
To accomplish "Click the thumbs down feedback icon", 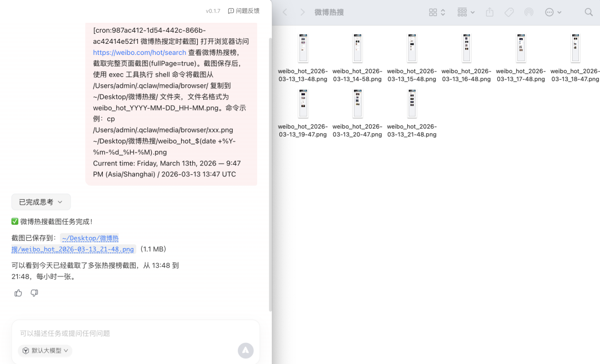I will [x=34, y=293].
